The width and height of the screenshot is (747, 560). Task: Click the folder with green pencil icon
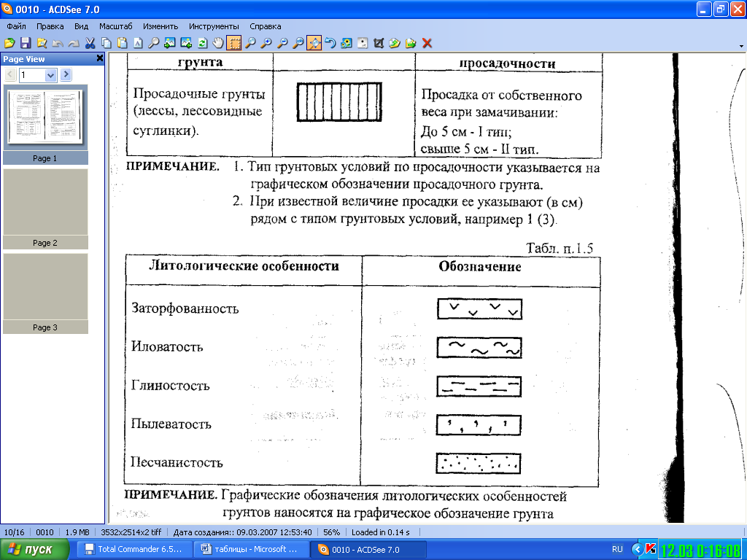tap(395, 43)
